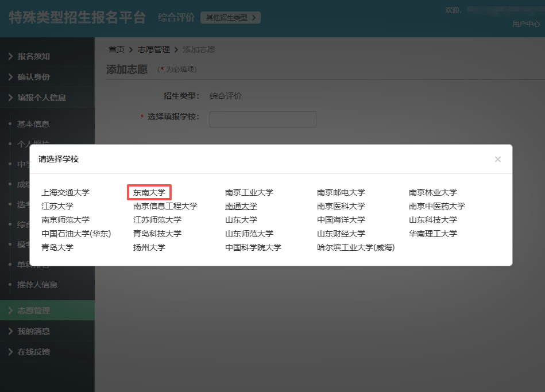Choose 南京林业大学
545x392 pixels.
coord(433,192)
